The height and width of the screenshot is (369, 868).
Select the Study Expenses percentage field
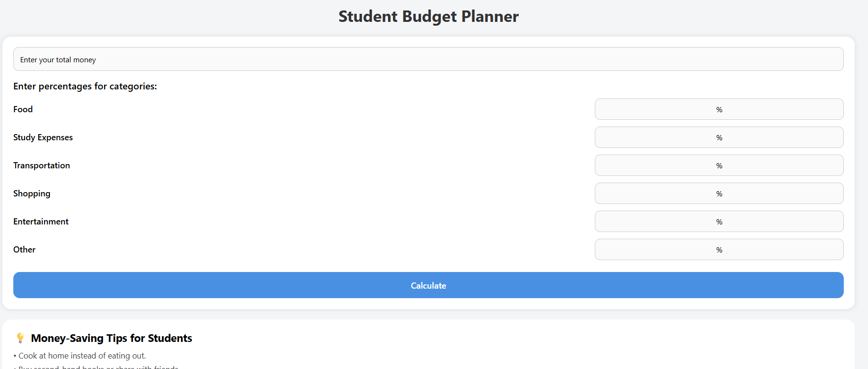pos(718,137)
